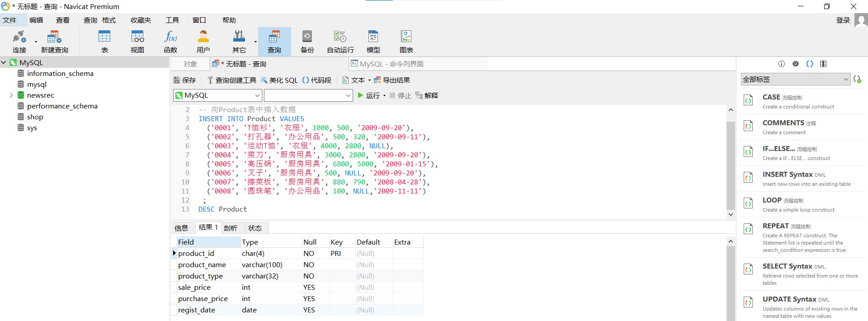Select the performance_schema database
Screen dimensions: 868x321
62,106
